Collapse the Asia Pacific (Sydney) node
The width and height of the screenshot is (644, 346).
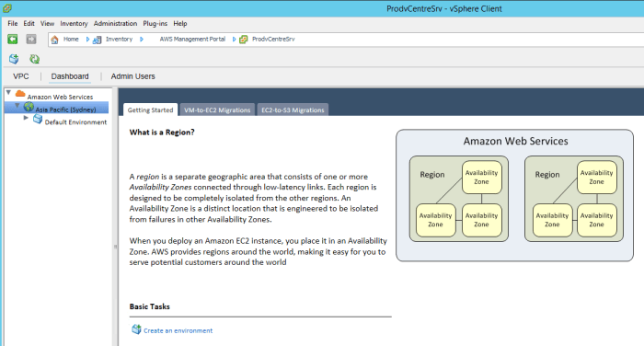[x=17, y=106]
